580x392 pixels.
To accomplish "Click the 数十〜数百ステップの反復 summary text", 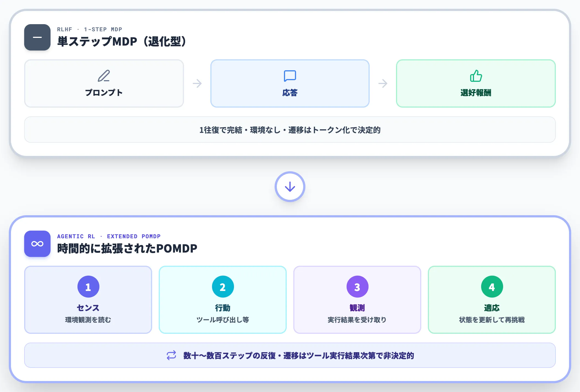I will coord(299,355).
